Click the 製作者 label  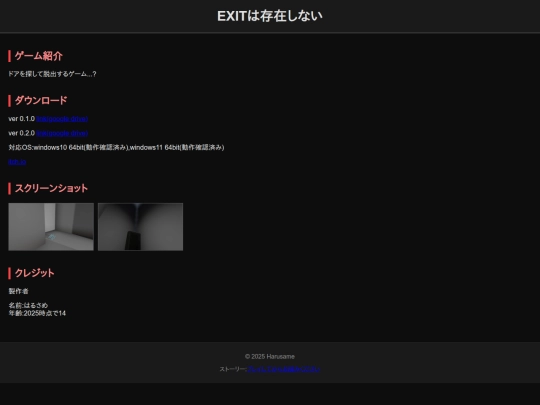point(19,291)
